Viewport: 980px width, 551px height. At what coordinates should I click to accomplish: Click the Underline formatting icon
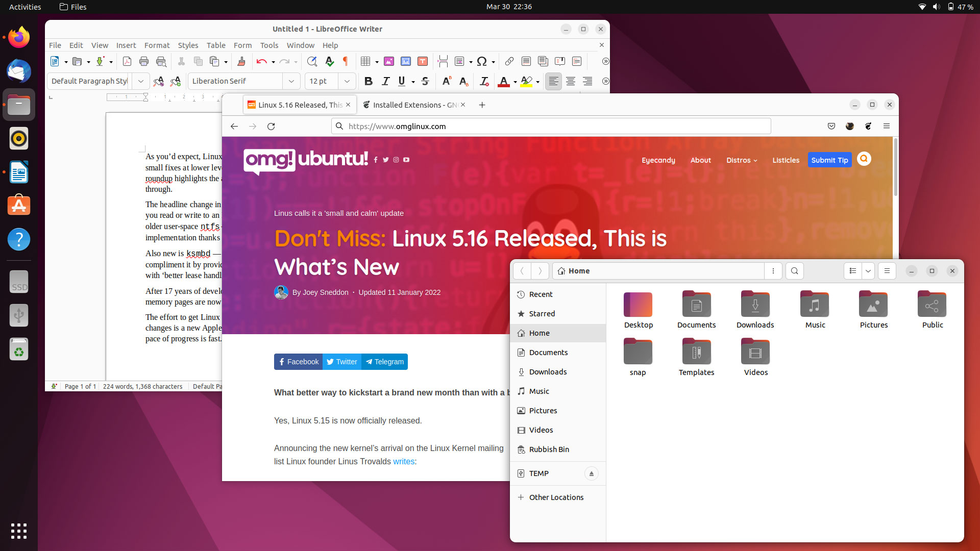403,81
